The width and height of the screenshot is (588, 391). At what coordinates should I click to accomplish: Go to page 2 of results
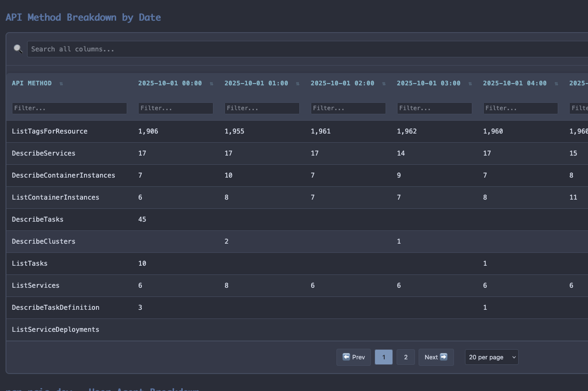click(405, 357)
